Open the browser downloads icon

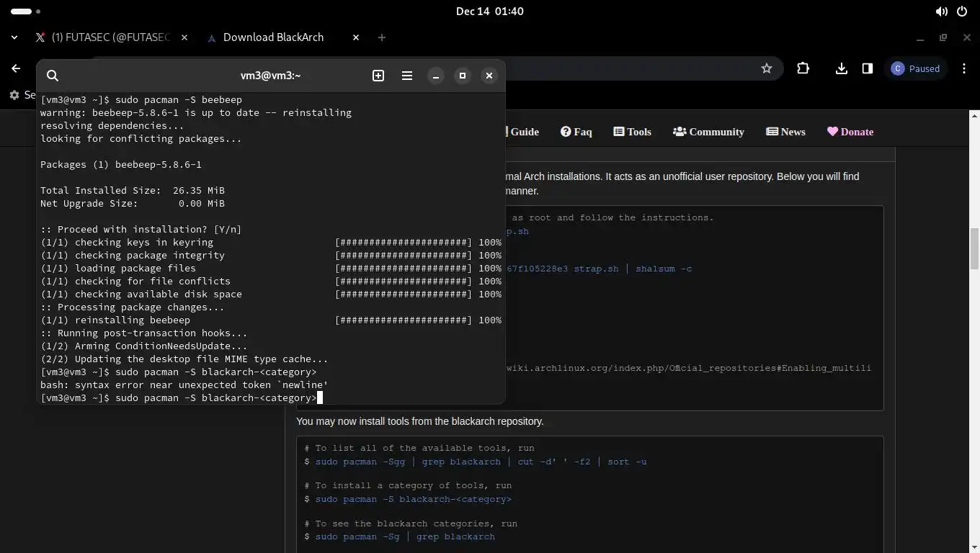(x=841, y=68)
